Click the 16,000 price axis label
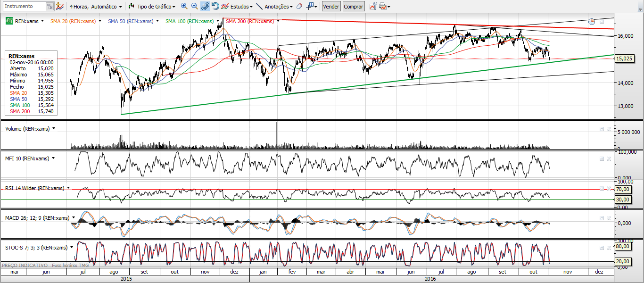Viewport: 644px width, 283px height. point(625,36)
